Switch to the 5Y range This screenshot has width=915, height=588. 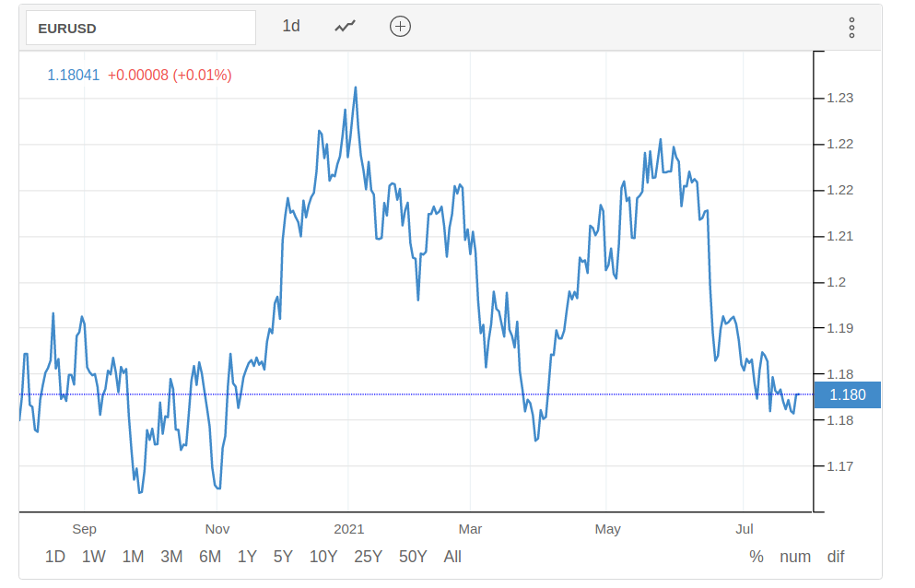pos(283,557)
